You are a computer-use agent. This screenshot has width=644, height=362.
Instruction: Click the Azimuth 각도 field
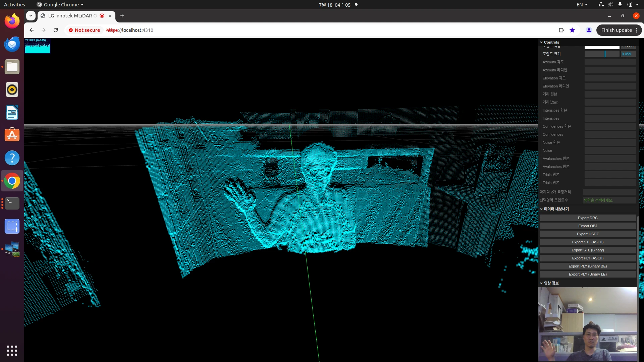click(610, 62)
